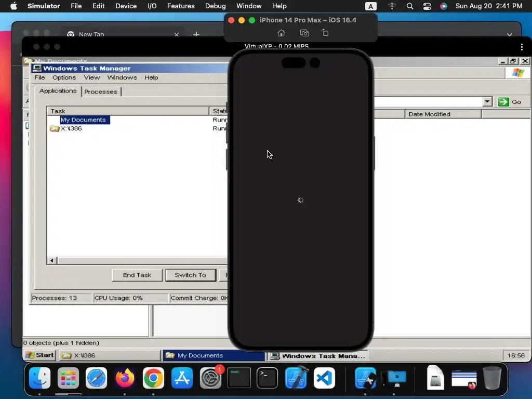The height and width of the screenshot is (399, 532).
Task: Open the Debug menu in Simulator
Action: [216, 6]
